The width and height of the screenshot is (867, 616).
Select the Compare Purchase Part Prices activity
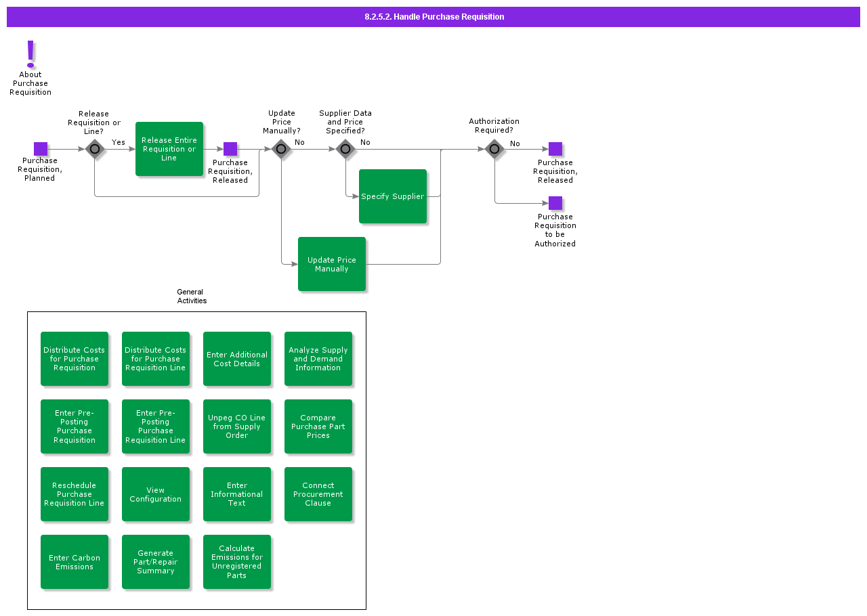pos(318,426)
